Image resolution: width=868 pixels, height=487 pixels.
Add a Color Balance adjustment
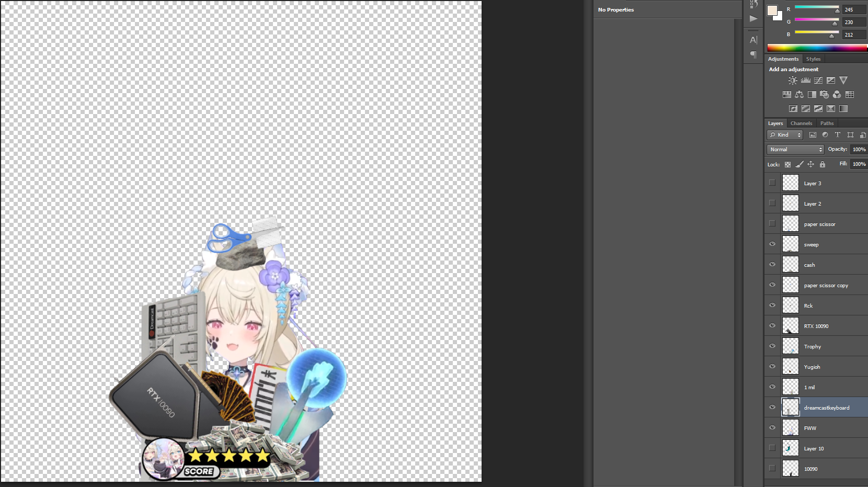[800, 95]
